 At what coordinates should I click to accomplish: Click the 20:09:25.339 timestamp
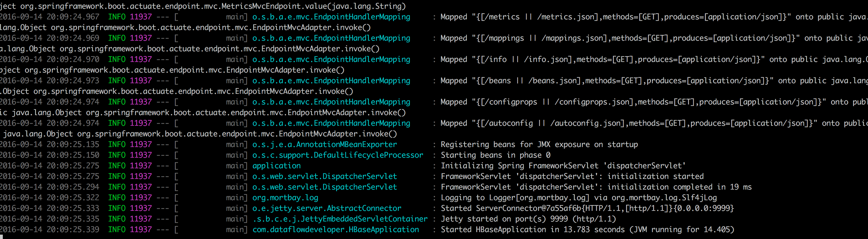[x=73, y=230]
